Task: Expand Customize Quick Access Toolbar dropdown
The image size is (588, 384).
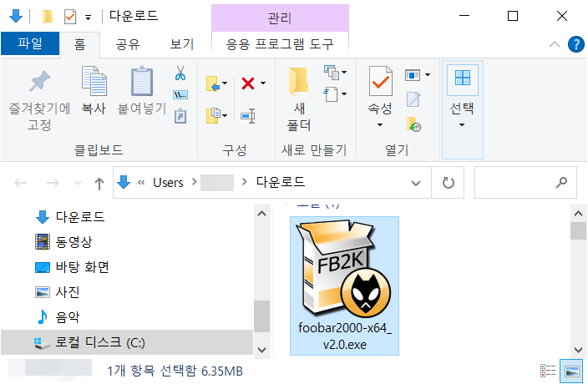Action: (89, 18)
